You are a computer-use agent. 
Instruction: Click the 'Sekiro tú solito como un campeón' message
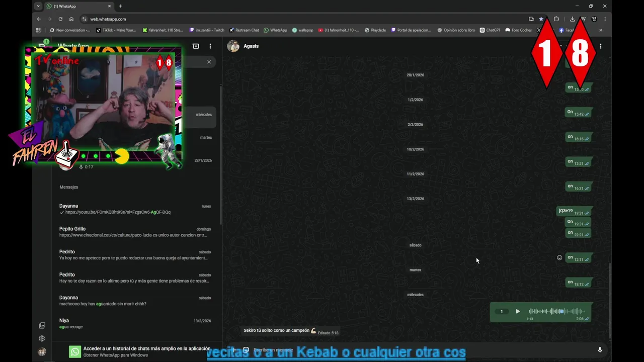(291, 331)
